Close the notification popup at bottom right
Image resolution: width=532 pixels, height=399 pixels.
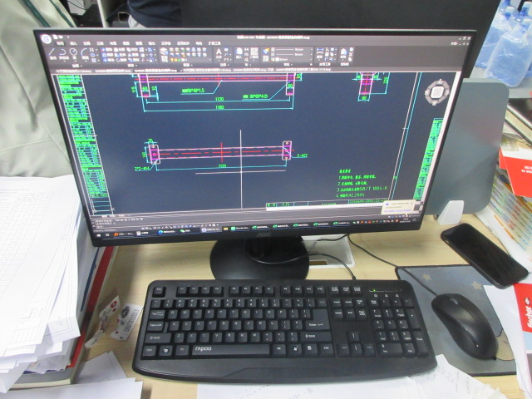[x=412, y=203]
